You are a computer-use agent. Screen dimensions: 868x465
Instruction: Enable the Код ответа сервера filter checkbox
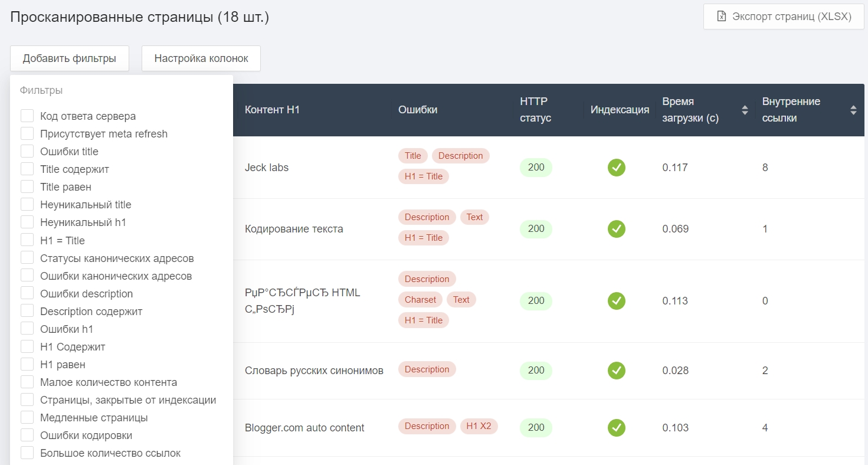tap(27, 116)
